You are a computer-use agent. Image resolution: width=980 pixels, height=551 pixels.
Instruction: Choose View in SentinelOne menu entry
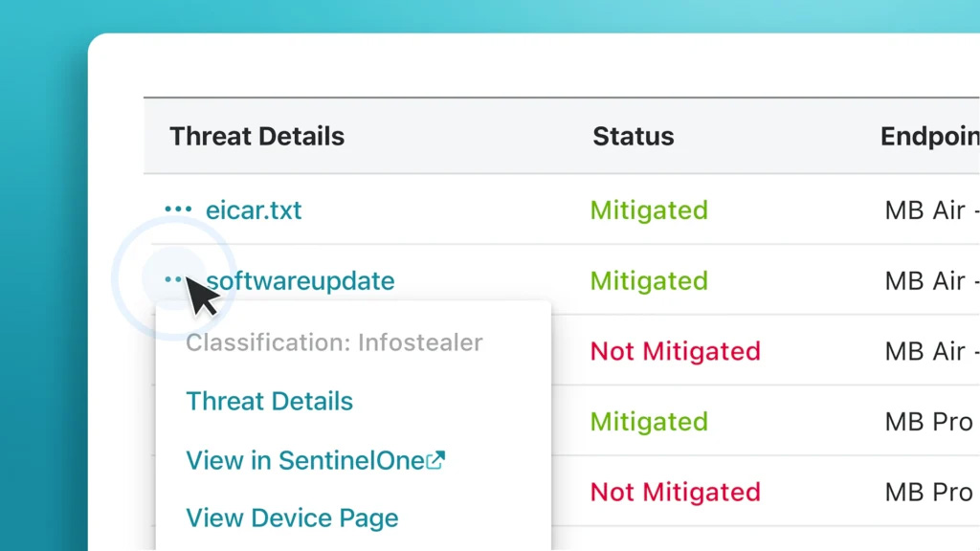pyautogui.click(x=304, y=460)
